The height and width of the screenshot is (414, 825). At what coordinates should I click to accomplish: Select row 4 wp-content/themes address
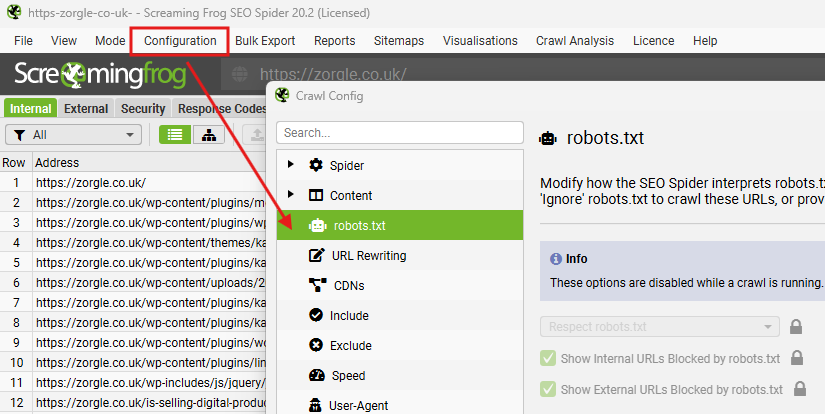(x=150, y=243)
